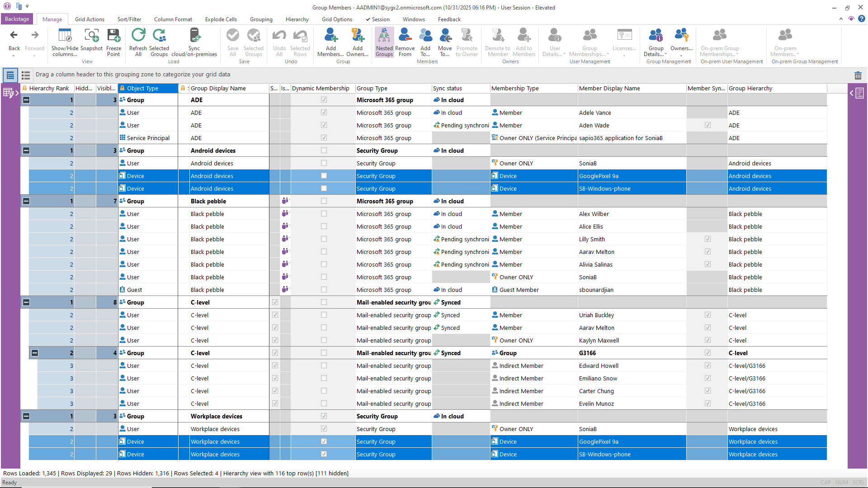868x488 pixels.
Task: Click the Backstage button
Action: tap(17, 19)
